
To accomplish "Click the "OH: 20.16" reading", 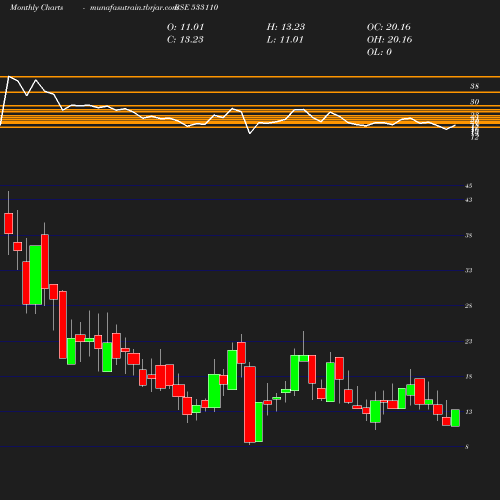I will click(389, 40).
